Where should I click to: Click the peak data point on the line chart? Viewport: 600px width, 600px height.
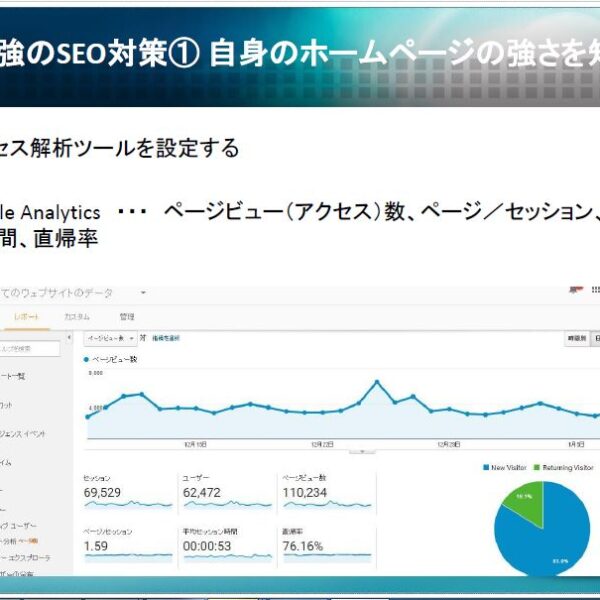(x=377, y=382)
